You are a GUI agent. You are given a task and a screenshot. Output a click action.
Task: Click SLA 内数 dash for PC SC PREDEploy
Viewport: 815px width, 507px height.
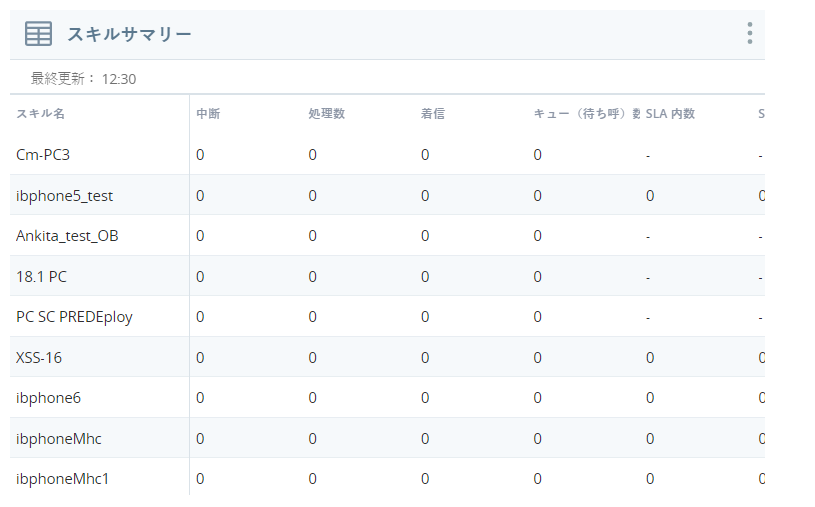pyautogui.click(x=648, y=317)
